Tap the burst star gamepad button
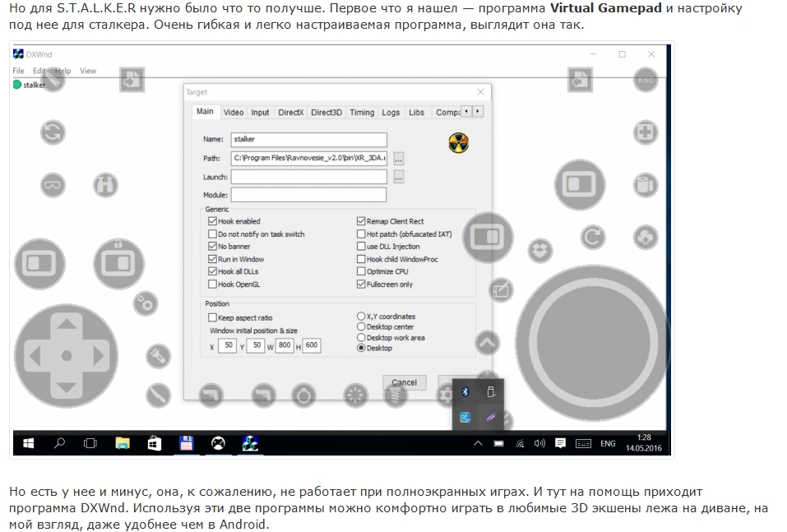787x532 pixels. pyautogui.click(x=355, y=396)
